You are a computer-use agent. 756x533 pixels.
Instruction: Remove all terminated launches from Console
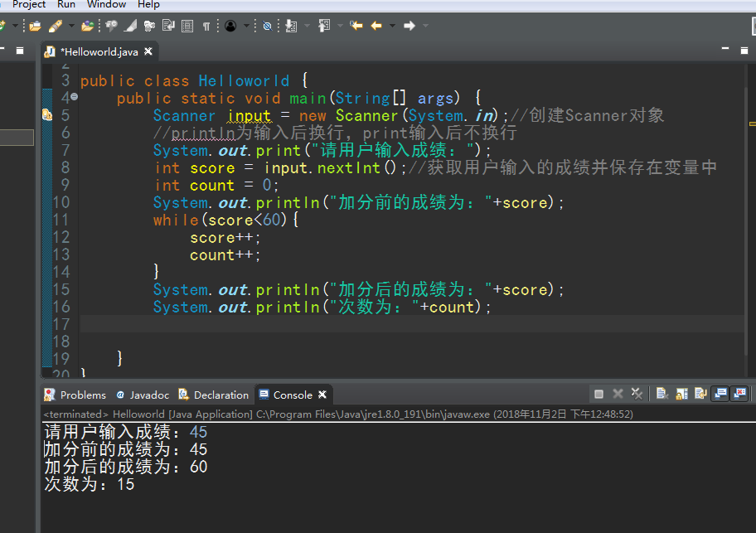click(636, 392)
